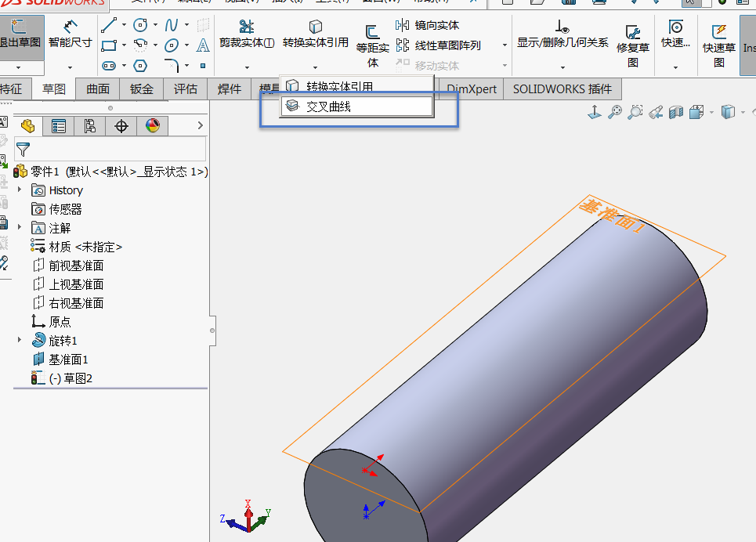
Task: Click Rapid Sketch (快速草图) tool
Action: [x=719, y=47]
